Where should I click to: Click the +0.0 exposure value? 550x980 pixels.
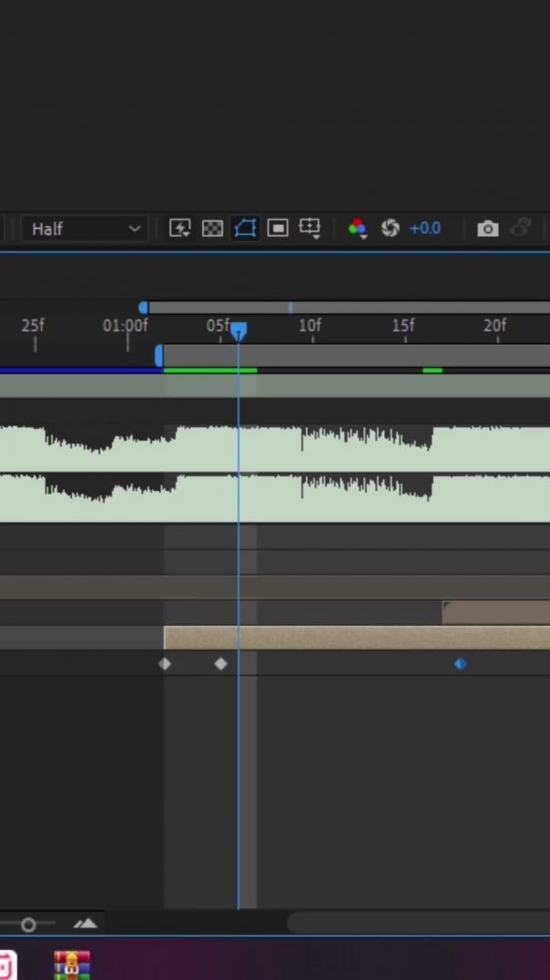pos(424,229)
